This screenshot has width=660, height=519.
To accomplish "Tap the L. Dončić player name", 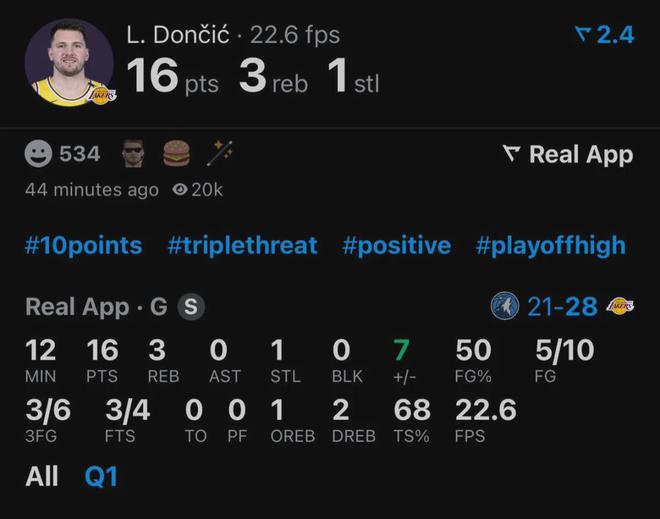I will (180, 35).
